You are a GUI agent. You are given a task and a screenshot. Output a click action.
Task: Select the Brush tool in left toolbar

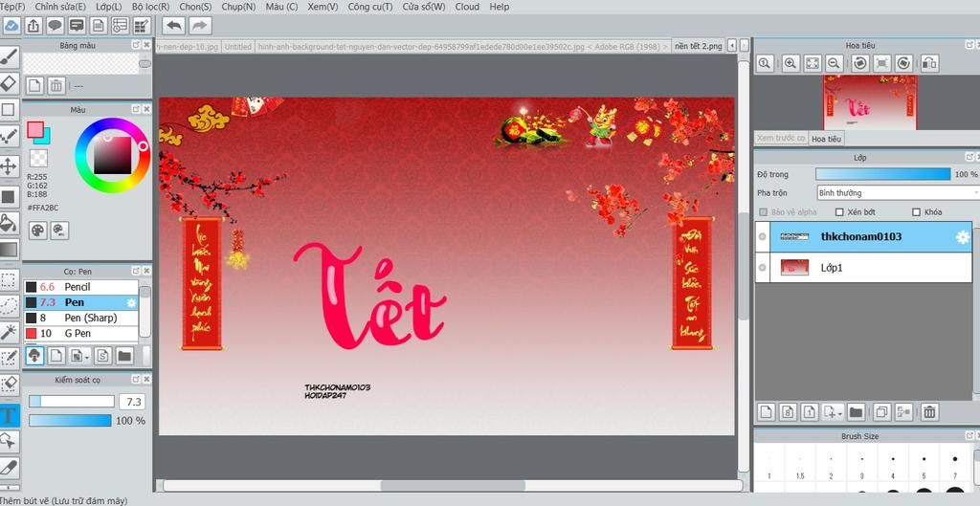pos(9,58)
